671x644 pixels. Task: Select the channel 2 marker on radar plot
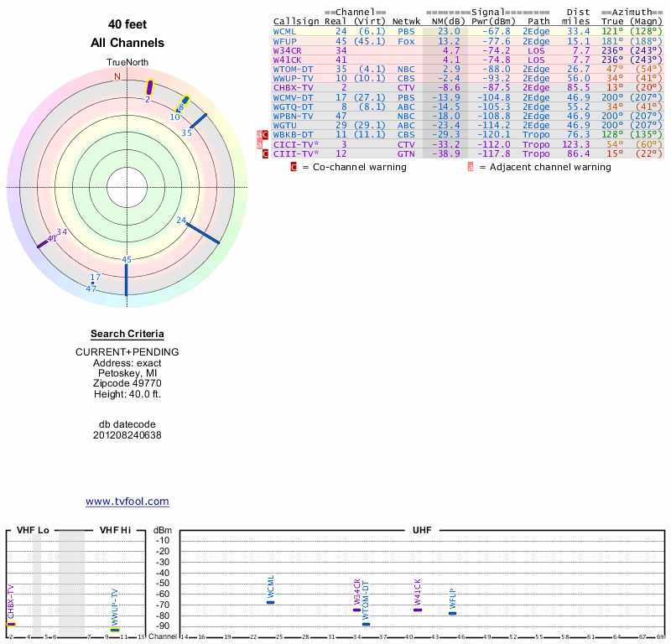pyautogui.click(x=150, y=87)
